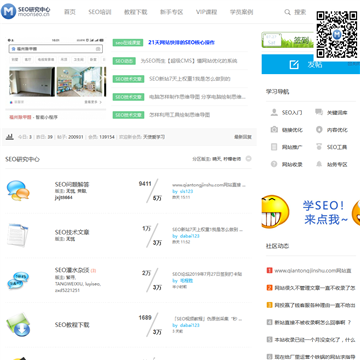Click dabai123 author in SEO教程下载 row
Viewport: 360px width, 360px height.
tap(189, 325)
